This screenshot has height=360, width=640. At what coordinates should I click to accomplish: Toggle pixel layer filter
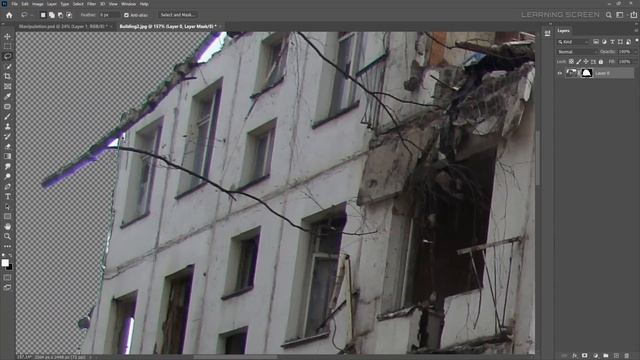(596, 42)
